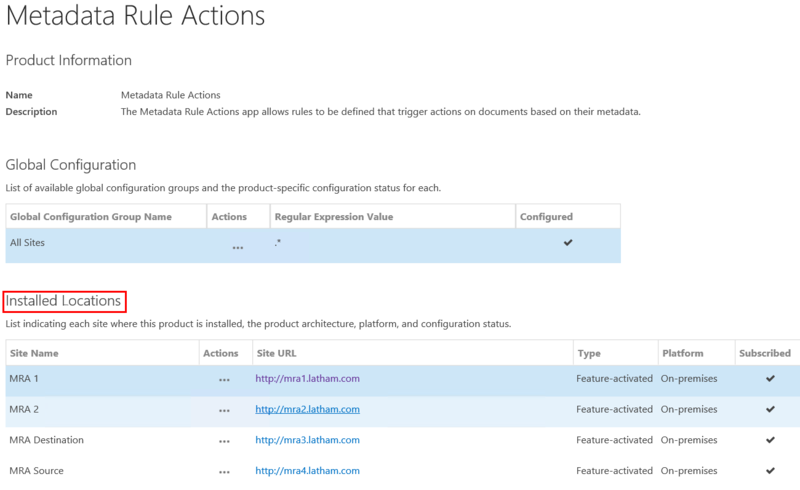
Task: Click the Site Name column header
Action: pyautogui.click(x=34, y=353)
